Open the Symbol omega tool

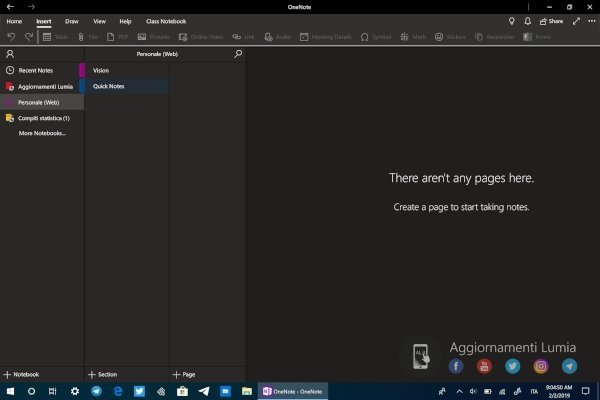(376, 37)
